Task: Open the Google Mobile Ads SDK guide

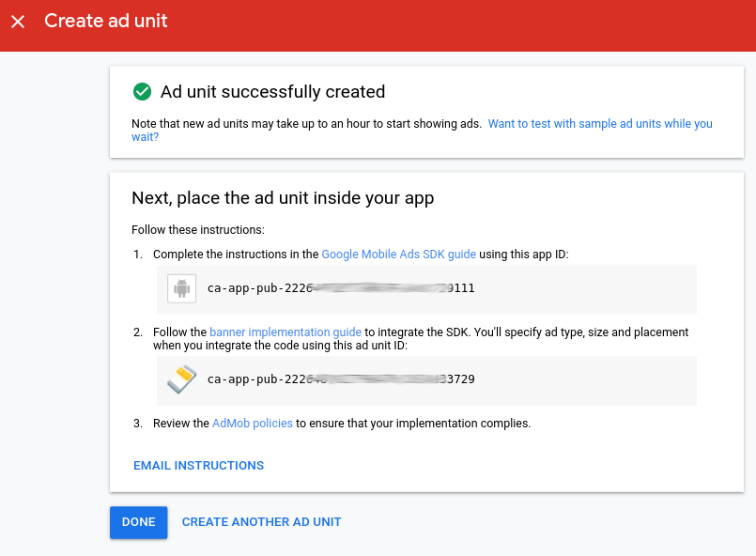Action: [x=399, y=255]
